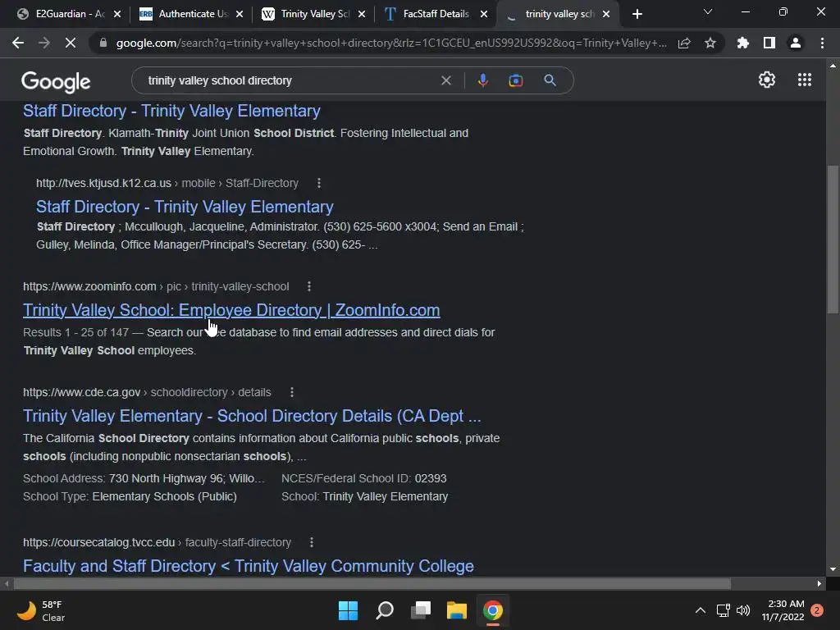840x630 pixels.
Task: Show hidden system tray icons
Action: click(x=701, y=610)
